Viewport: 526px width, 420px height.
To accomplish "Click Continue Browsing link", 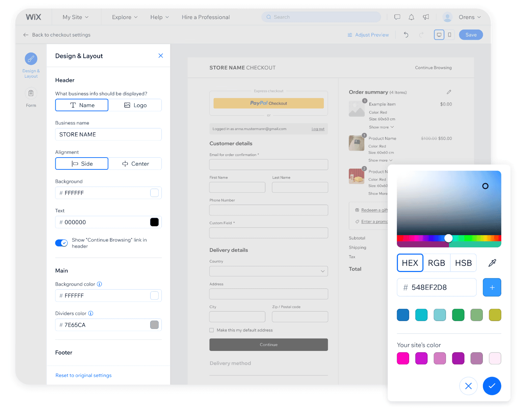I will 433,68.
